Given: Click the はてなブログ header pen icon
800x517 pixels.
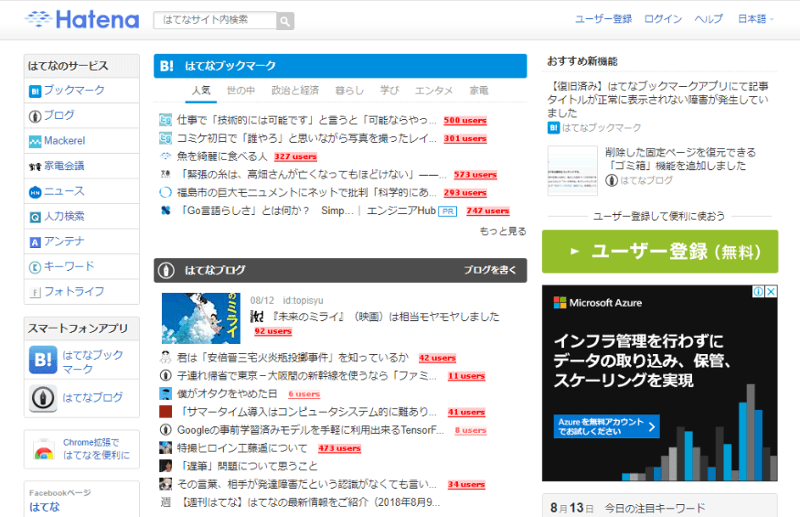Looking at the screenshot, I should 166,270.
